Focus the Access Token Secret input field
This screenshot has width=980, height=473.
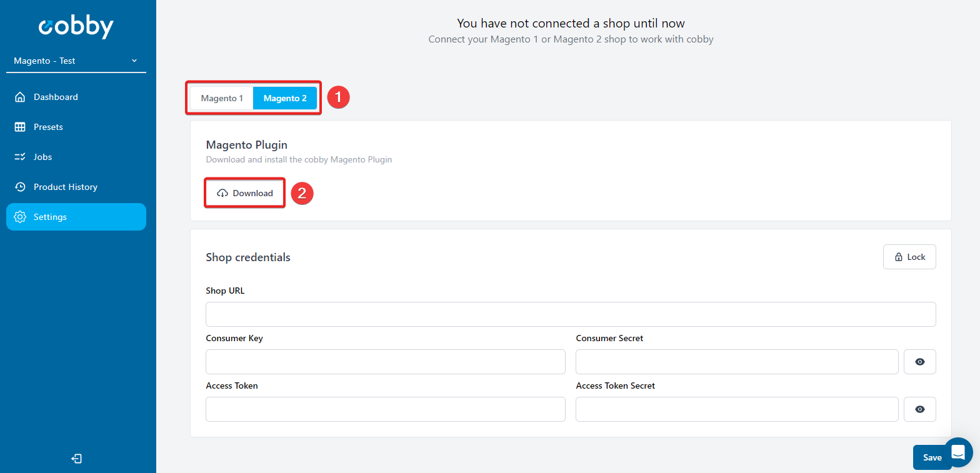pyautogui.click(x=737, y=409)
